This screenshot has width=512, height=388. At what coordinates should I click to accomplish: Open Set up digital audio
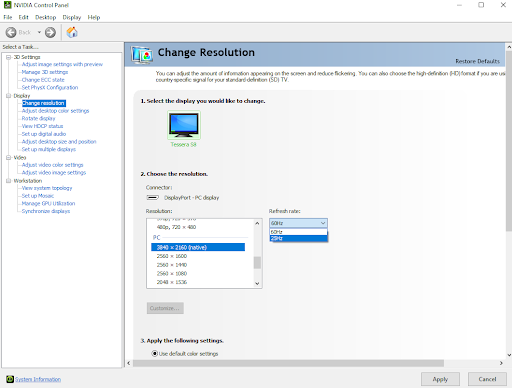(44, 134)
